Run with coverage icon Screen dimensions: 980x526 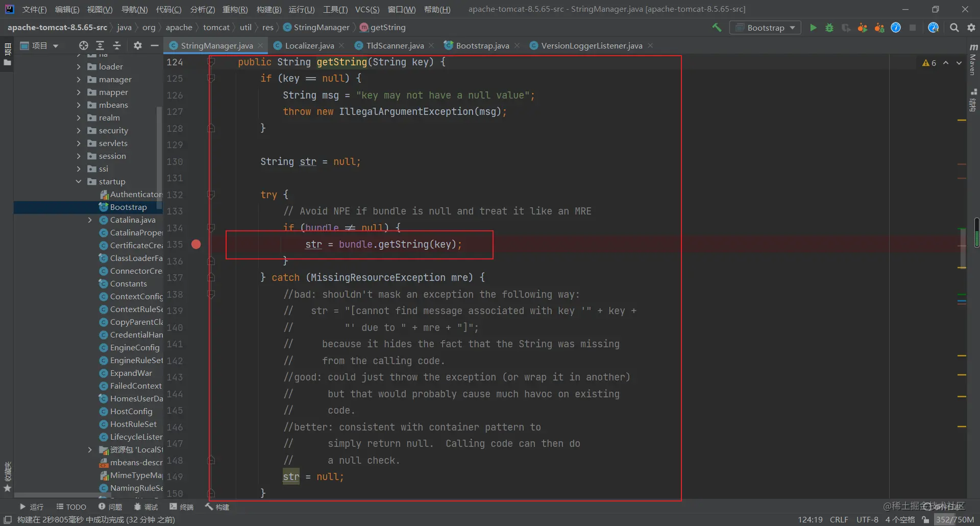(846, 28)
